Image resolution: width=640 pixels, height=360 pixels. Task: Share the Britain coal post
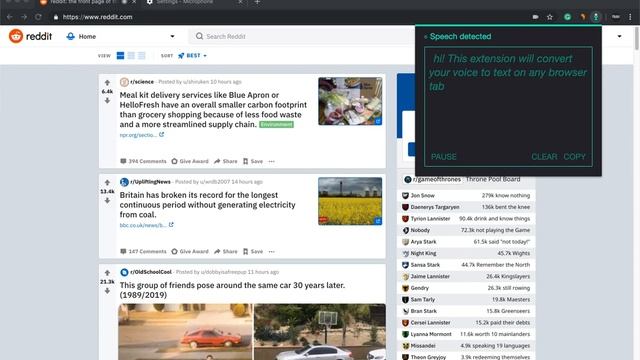226,251
